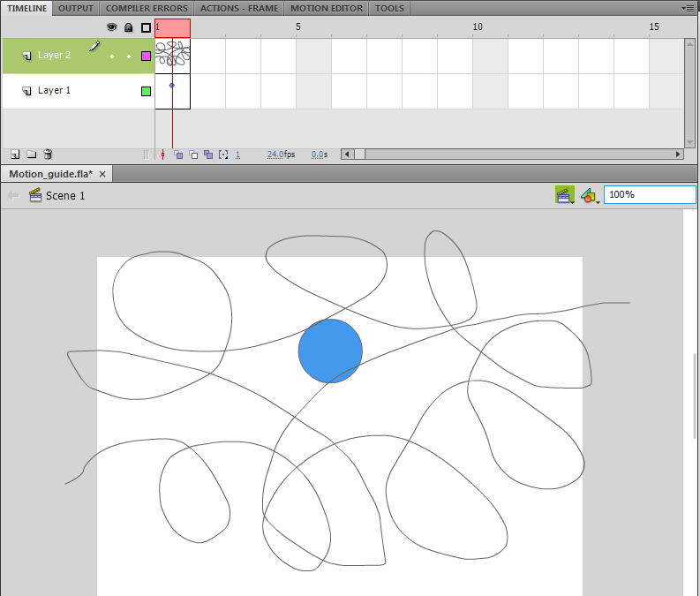Open timeline panel options menu
This screenshot has height=596, width=700.
click(x=689, y=8)
